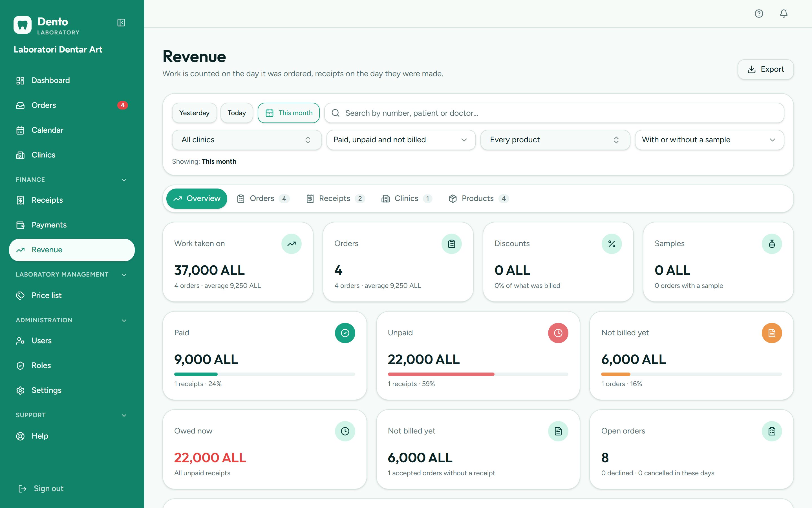Viewport: 812px width, 508px height.
Task: Click the Paid checkmark icon
Action: pyautogui.click(x=345, y=333)
